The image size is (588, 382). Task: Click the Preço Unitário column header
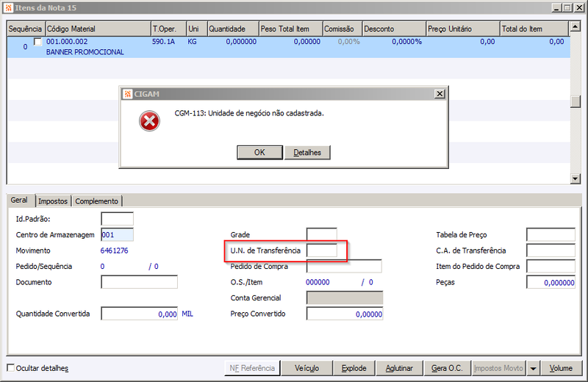pos(464,29)
